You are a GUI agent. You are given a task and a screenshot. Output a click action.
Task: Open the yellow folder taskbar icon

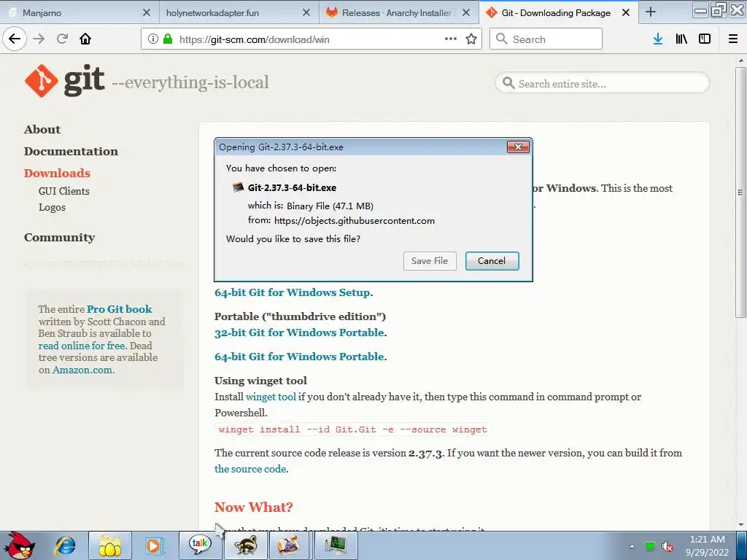click(x=110, y=545)
